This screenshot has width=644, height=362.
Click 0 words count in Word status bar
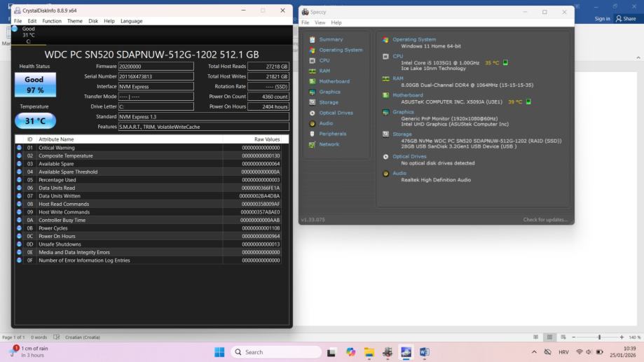39,337
